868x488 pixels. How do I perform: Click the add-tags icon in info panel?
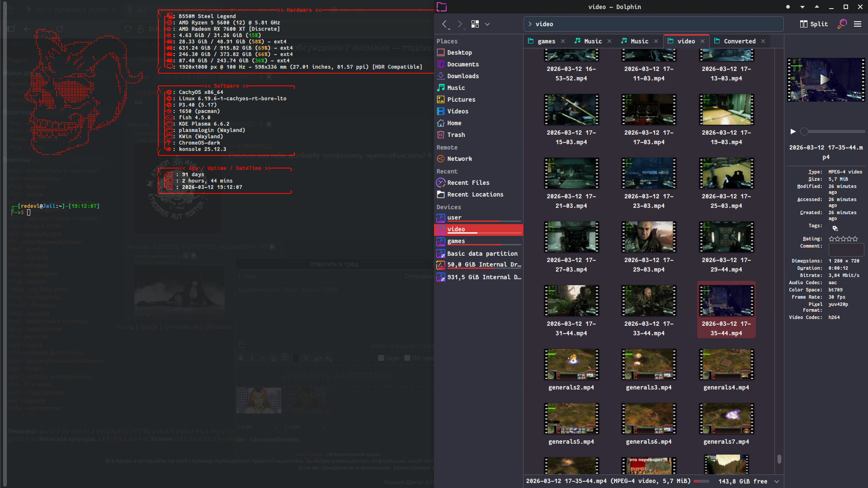[x=835, y=229]
